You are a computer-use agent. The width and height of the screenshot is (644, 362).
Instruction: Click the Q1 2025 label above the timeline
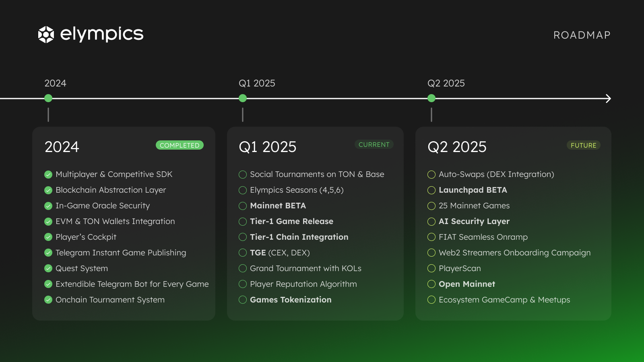pyautogui.click(x=257, y=83)
